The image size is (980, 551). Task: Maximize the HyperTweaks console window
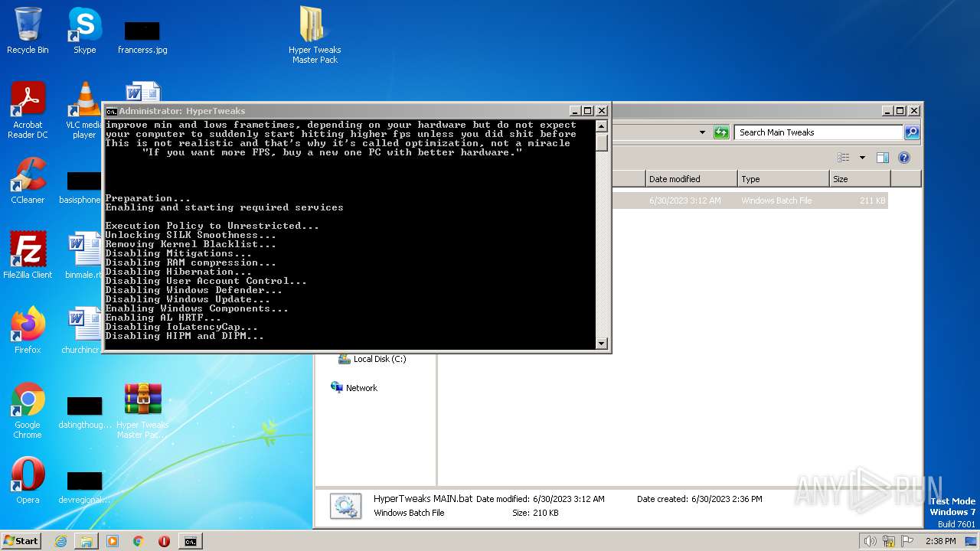pos(588,111)
